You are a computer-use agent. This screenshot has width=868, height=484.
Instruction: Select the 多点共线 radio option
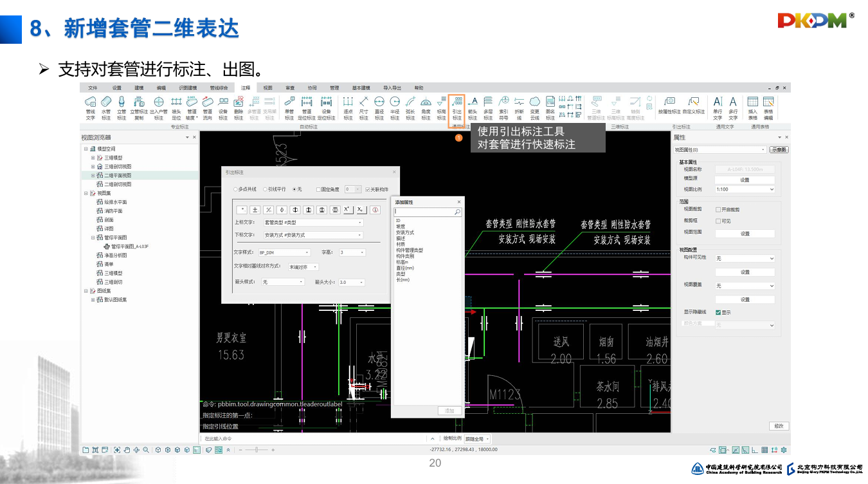[x=235, y=189]
